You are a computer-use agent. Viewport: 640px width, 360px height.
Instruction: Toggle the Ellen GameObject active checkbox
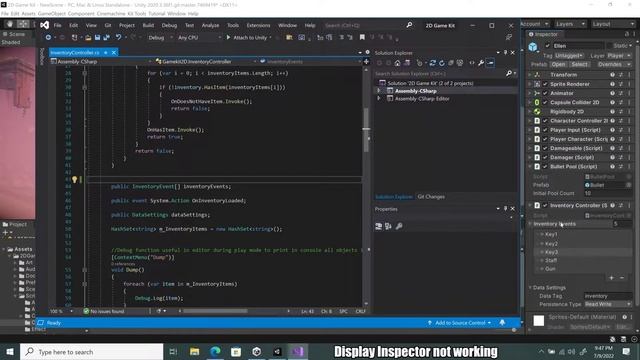(547, 46)
